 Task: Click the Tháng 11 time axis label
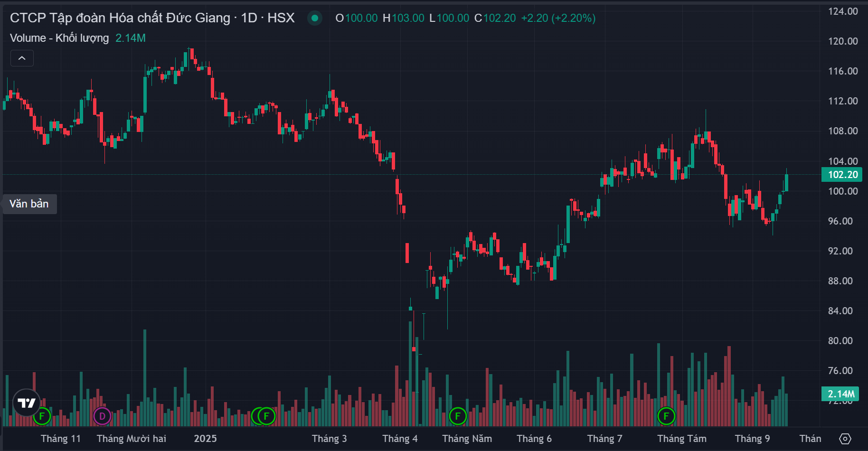[61, 439]
